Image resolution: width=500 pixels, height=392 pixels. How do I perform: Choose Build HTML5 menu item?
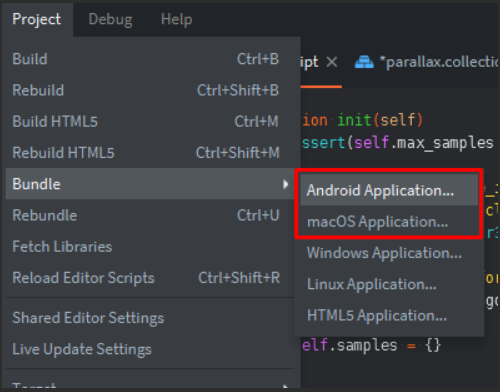pyautogui.click(x=150, y=122)
